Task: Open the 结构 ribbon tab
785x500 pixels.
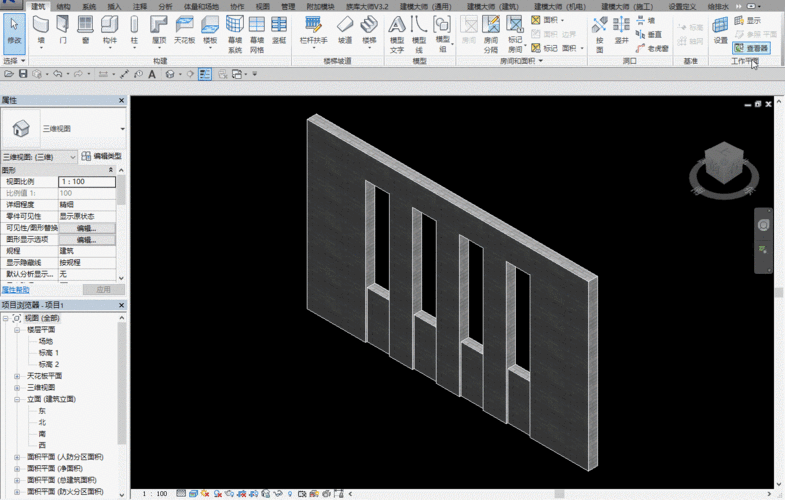Action: (x=63, y=6)
